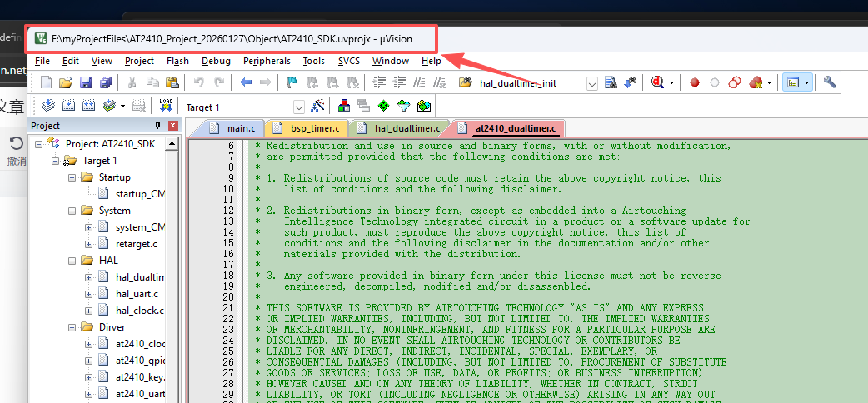Collapse the HAL folder node
Viewport: 868px width, 403px height.
tap(72, 260)
